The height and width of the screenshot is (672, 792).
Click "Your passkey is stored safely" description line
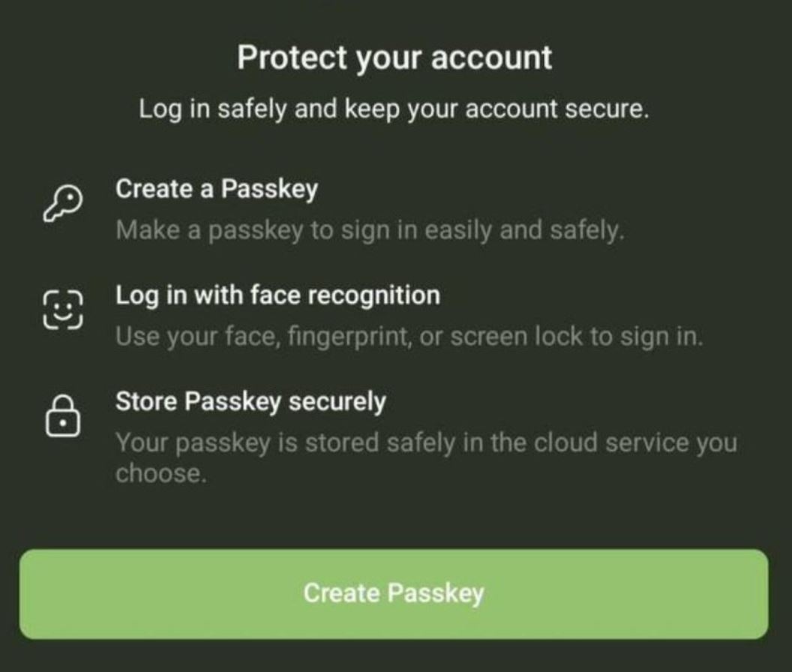(426, 442)
